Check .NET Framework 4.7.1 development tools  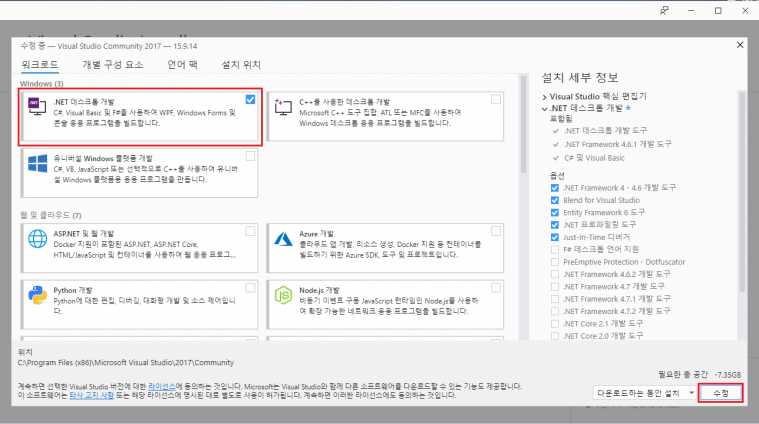tap(555, 299)
